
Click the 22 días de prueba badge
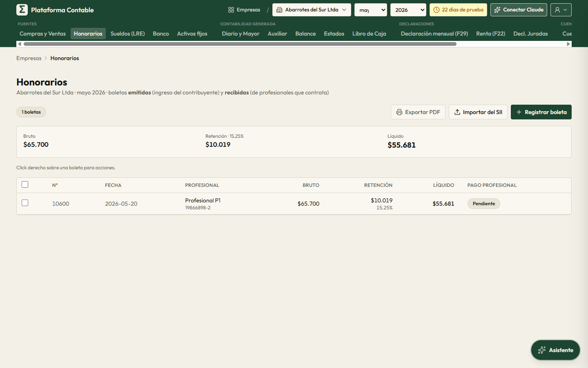[458, 10]
